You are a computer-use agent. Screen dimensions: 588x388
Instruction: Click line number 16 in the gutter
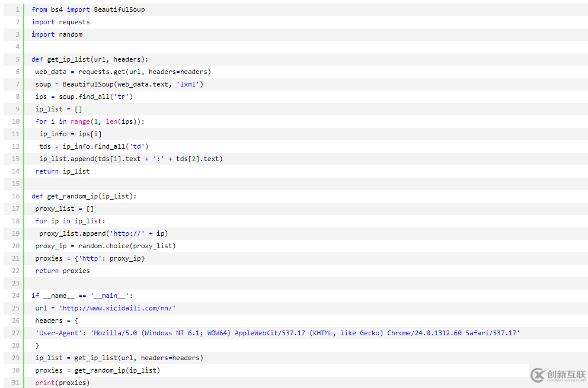(16, 196)
